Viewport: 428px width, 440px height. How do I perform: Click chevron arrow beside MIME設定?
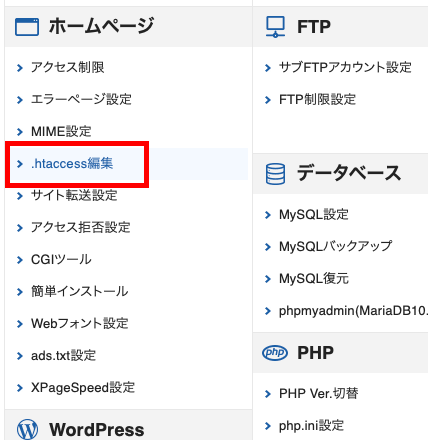click(20, 132)
